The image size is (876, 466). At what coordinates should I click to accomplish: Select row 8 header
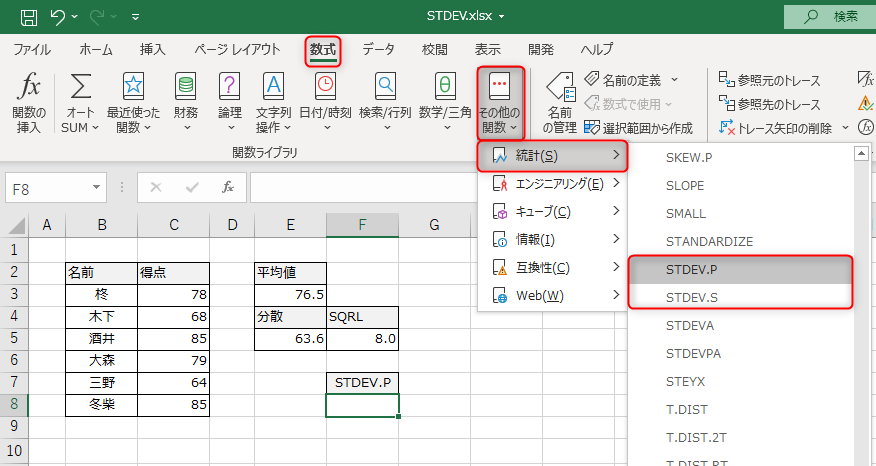tap(14, 404)
